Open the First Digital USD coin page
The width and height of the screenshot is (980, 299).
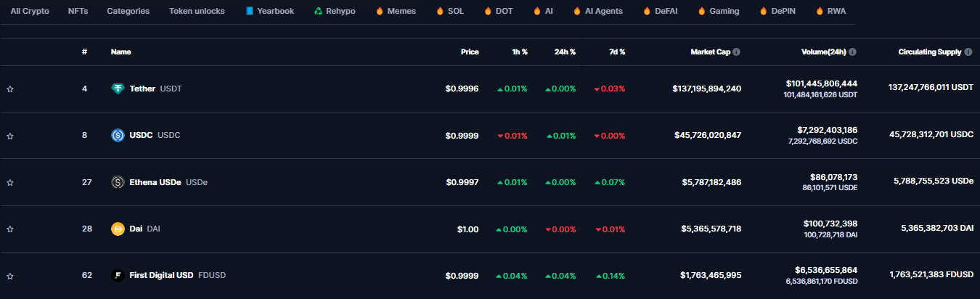coord(161,275)
